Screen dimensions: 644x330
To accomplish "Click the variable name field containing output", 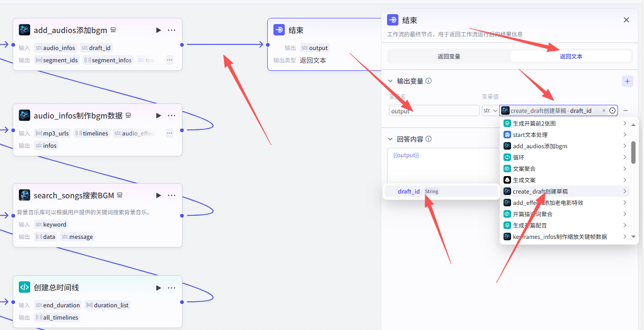I will pos(434,111).
